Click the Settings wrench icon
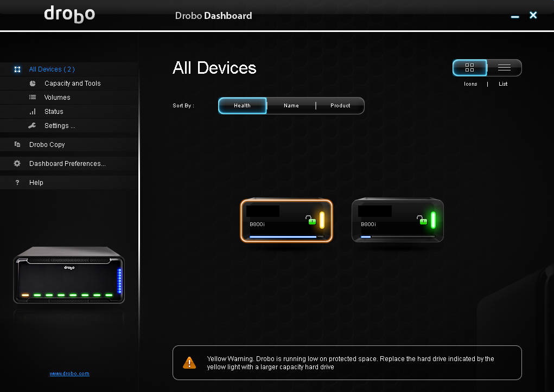Screen dimensions: 554x392 coord(32,125)
